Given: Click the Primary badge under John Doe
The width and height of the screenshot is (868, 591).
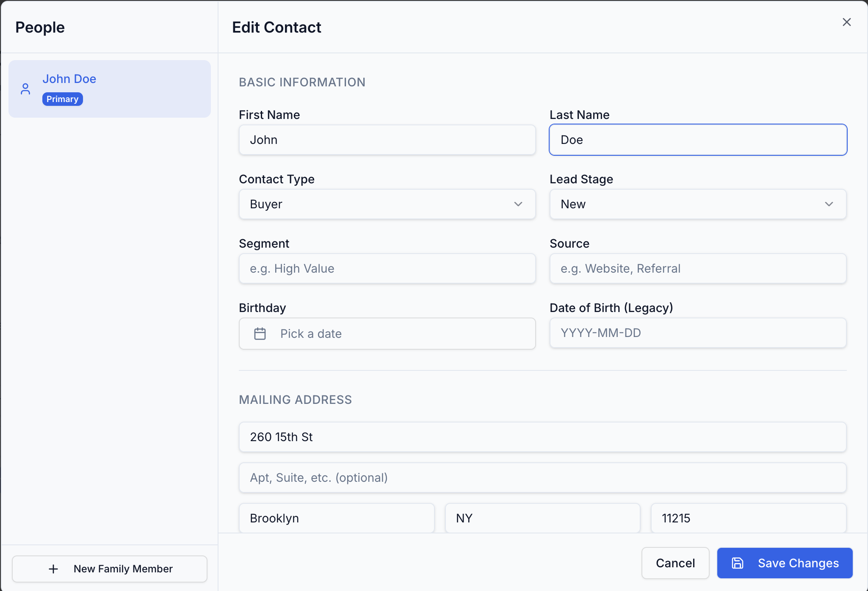Looking at the screenshot, I should (62, 99).
